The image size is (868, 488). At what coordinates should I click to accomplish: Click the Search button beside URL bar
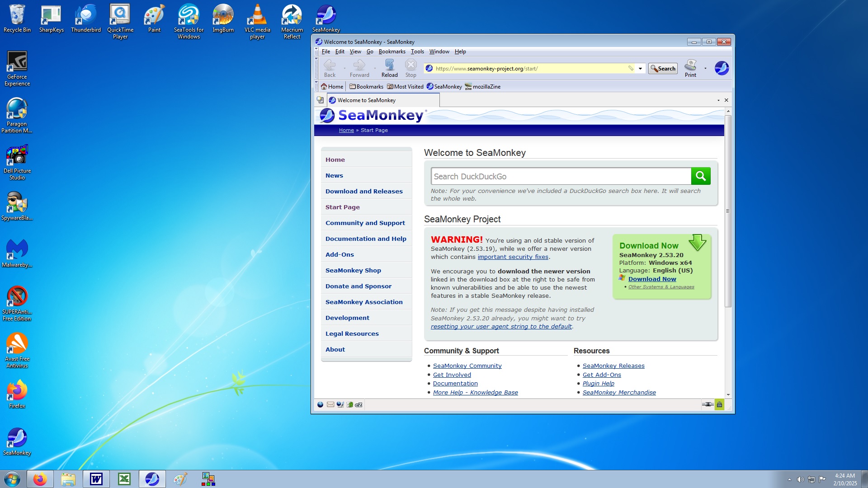pyautogui.click(x=663, y=68)
